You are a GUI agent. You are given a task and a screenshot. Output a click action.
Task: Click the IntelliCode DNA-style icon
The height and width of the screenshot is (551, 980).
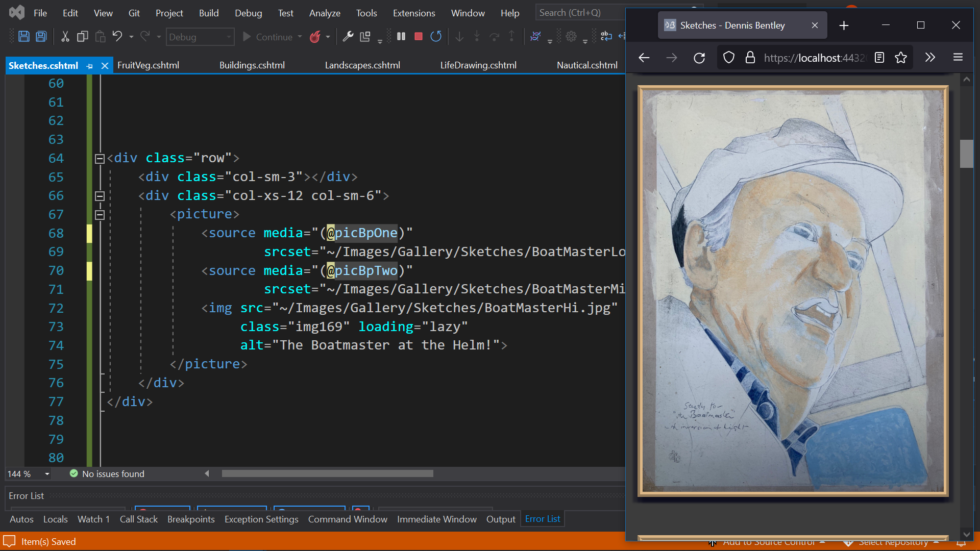[x=535, y=37]
